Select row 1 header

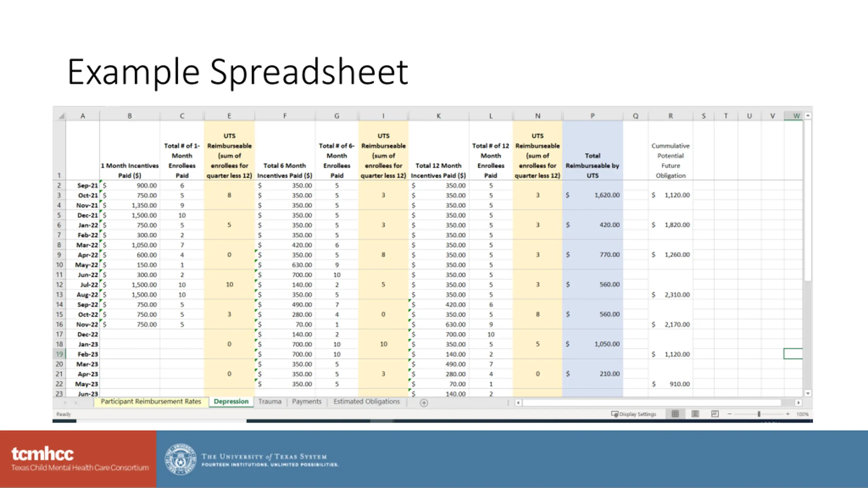(x=59, y=150)
